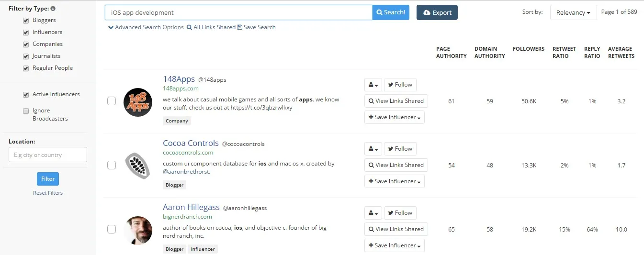Follow 148Apps on Twitter

(x=400, y=85)
